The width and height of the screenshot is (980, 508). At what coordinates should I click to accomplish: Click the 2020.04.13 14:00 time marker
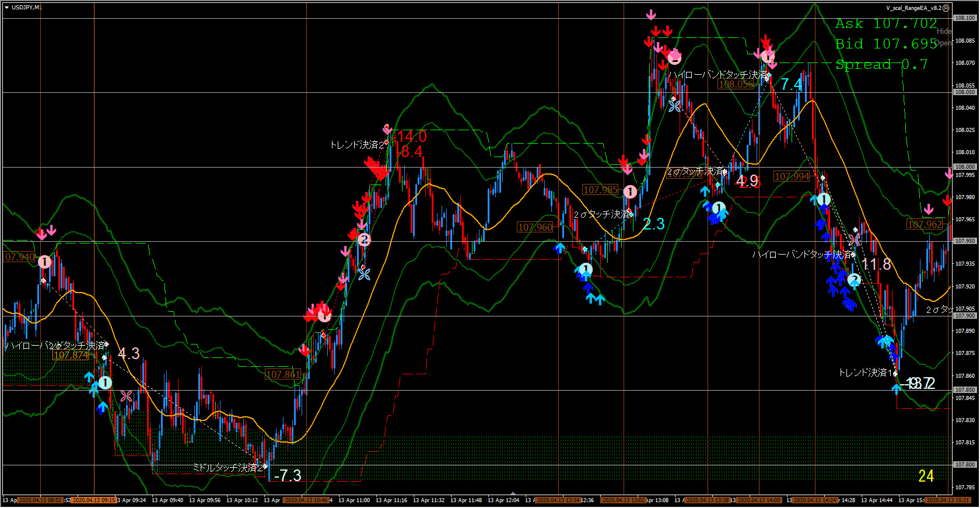click(x=758, y=500)
